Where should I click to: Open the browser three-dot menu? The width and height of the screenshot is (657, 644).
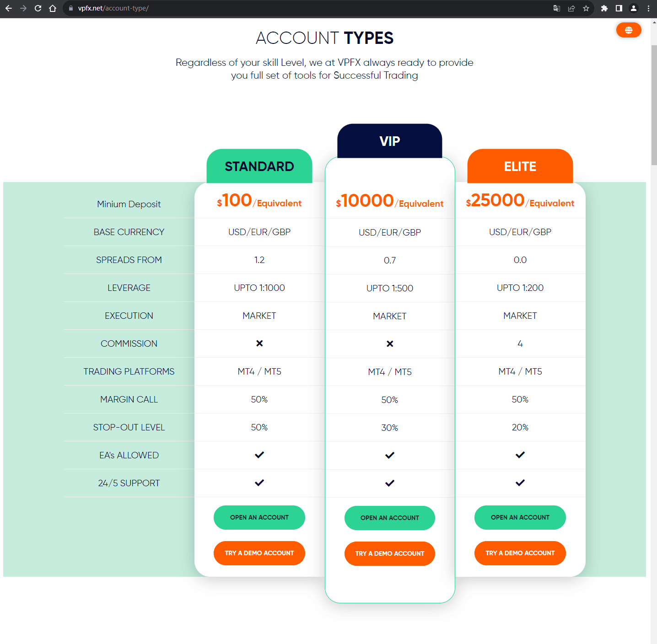[648, 8]
